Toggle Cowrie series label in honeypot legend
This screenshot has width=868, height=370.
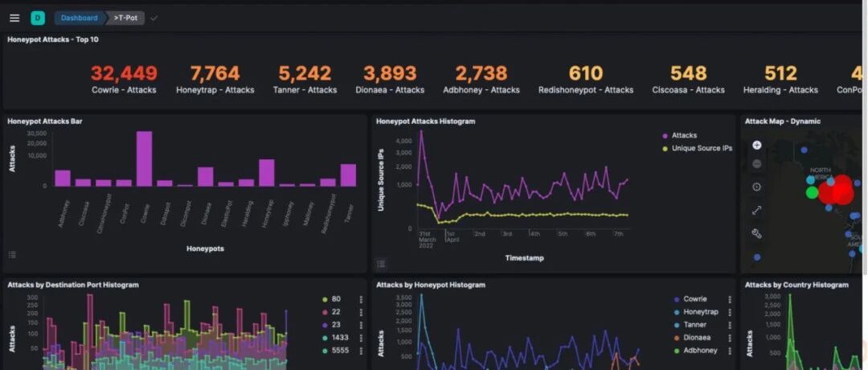click(x=694, y=299)
